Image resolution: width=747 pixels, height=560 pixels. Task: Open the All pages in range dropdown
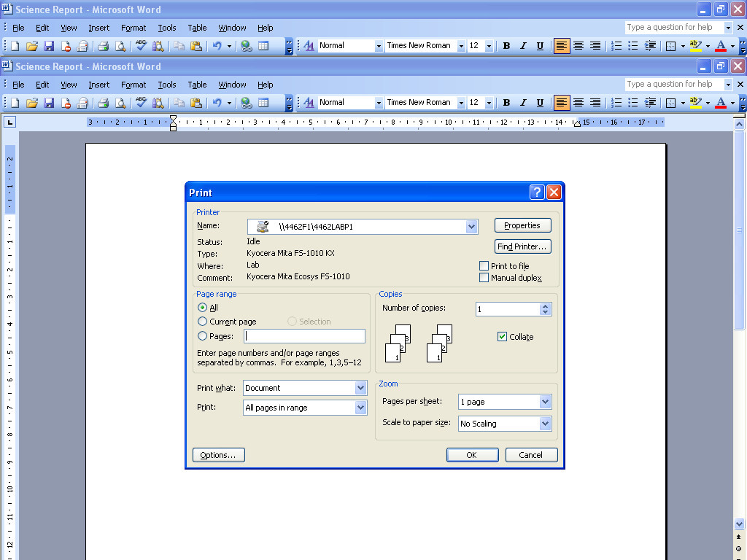pos(360,408)
